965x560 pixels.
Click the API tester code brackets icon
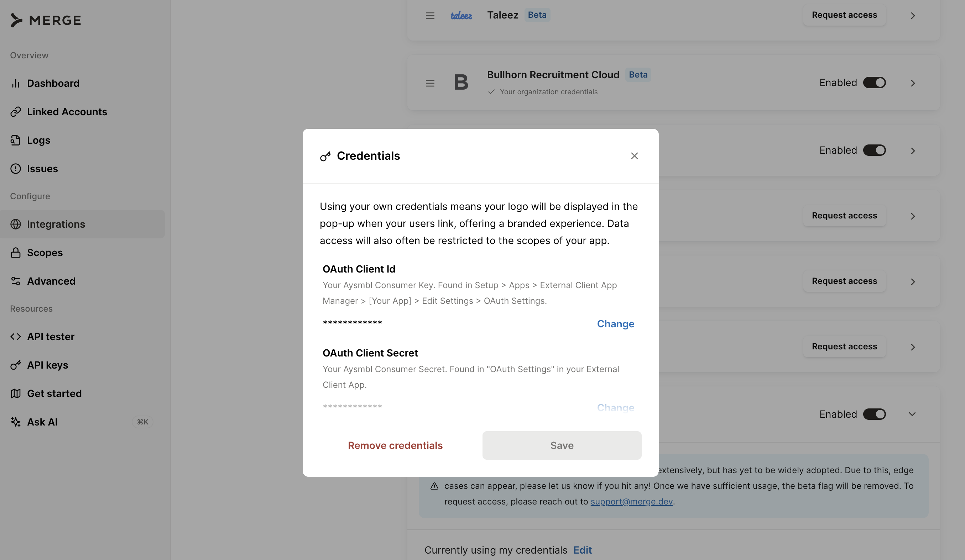[x=15, y=337]
